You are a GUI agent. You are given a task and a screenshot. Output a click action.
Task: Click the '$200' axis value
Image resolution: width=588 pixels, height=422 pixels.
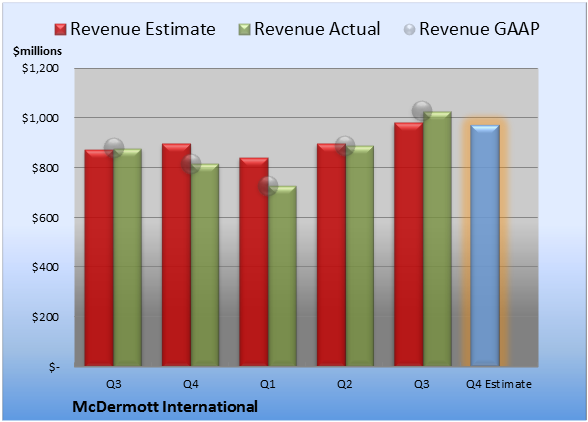pyautogui.click(x=45, y=317)
